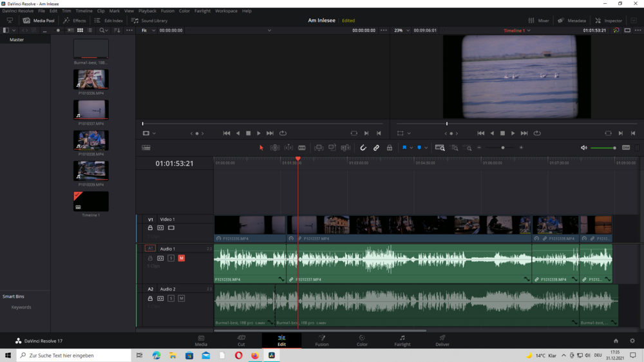Open Firefox from the Windows taskbar
The height and width of the screenshot is (362, 644).
coord(255,356)
